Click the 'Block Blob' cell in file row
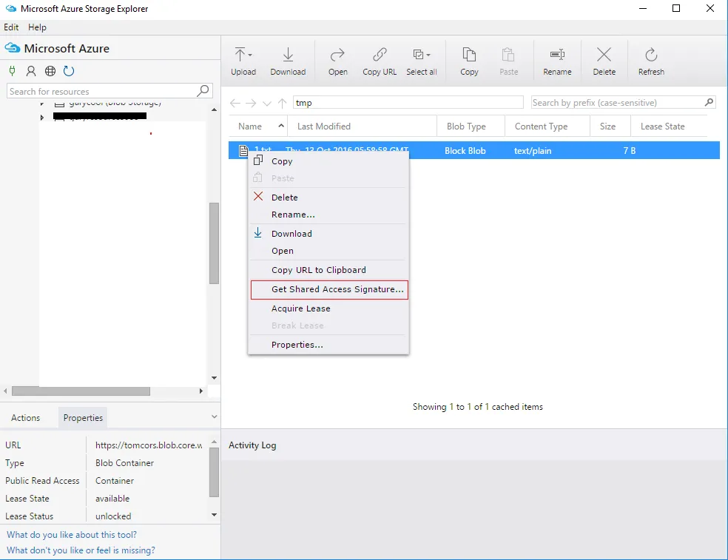 click(x=465, y=150)
